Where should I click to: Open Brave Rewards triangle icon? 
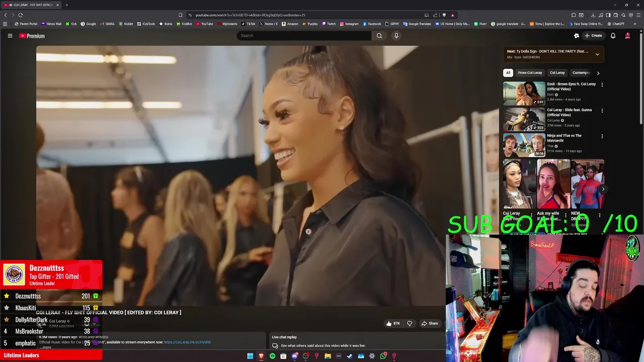click(452, 15)
